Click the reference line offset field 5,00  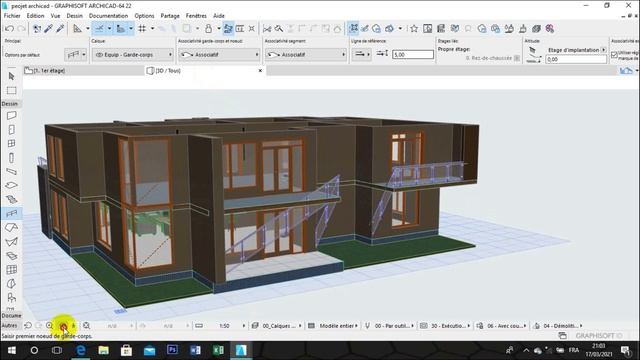click(x=413, y=54)
